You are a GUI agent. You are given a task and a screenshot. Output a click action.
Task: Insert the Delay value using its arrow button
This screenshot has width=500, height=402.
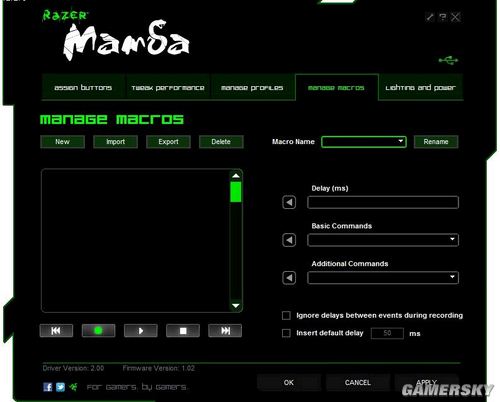289,202
